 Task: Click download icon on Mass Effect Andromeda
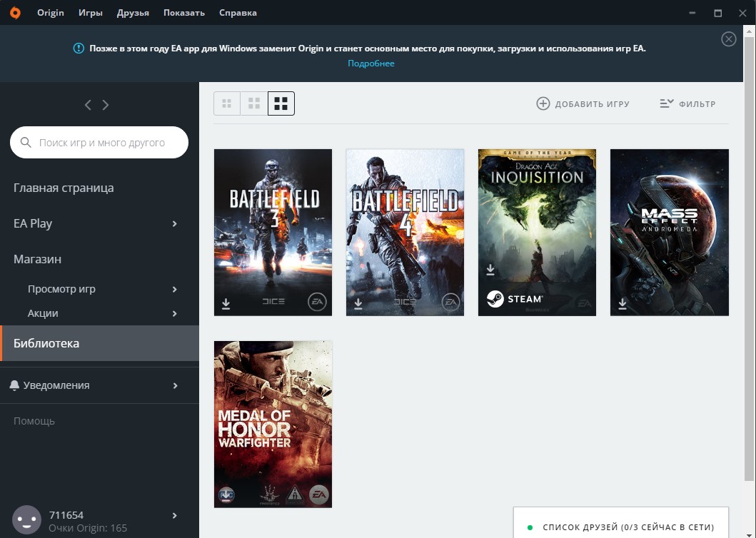(x=623, y=304)
